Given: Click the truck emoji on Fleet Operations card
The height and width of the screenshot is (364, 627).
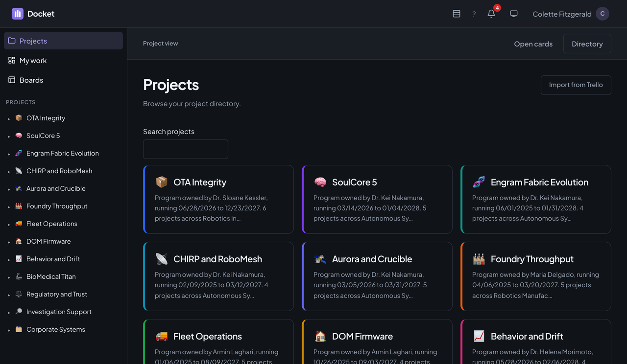Looking at the screenshot, I should tap(162, 336).
